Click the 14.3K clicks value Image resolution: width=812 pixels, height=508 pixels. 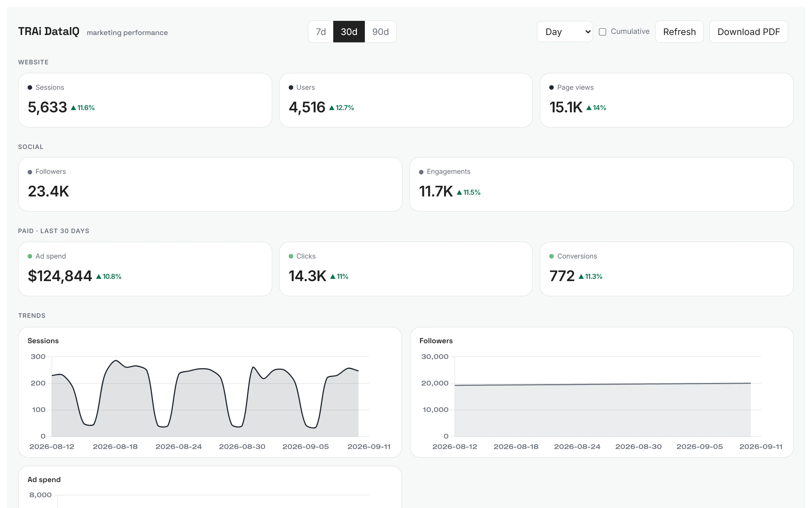307,276
